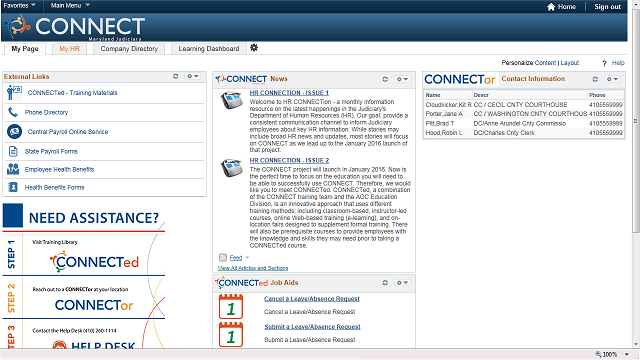The width and height of the screenshot is (640, 360).
Task: Click the scrollbar down arrow
Action: (636, 344)
